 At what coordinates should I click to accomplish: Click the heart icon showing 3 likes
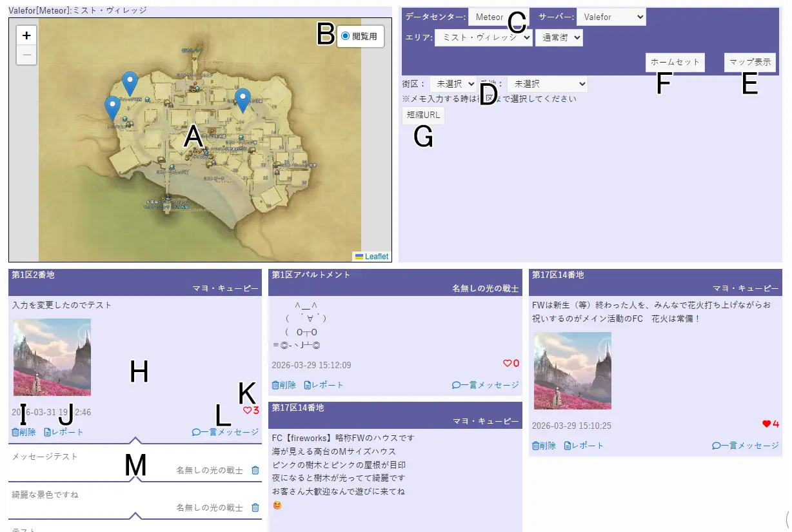coord(247,410)
